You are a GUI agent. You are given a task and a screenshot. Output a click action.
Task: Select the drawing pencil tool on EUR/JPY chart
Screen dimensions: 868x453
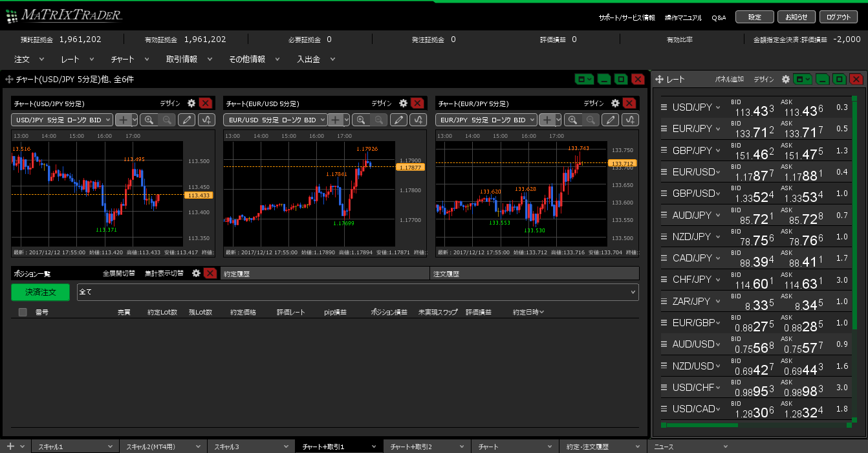pyautogui.click(x=611, y=120)
